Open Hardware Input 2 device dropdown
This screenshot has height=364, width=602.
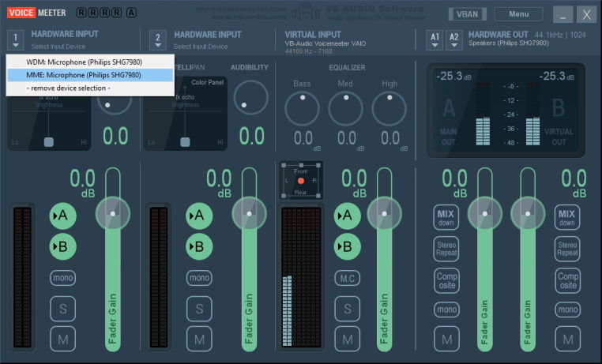tap(158, 40)
